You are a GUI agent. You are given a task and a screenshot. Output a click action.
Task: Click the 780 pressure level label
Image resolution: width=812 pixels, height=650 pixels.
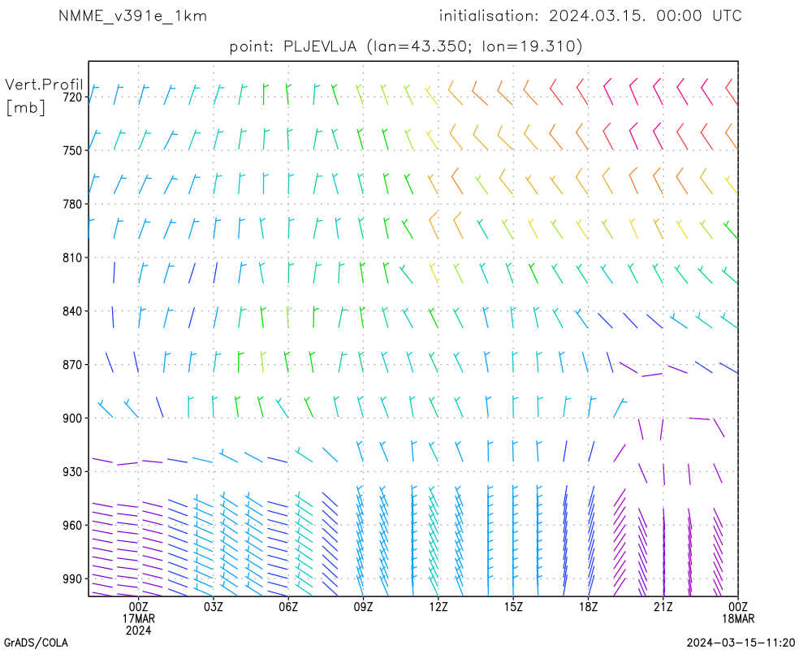(72, 204)
